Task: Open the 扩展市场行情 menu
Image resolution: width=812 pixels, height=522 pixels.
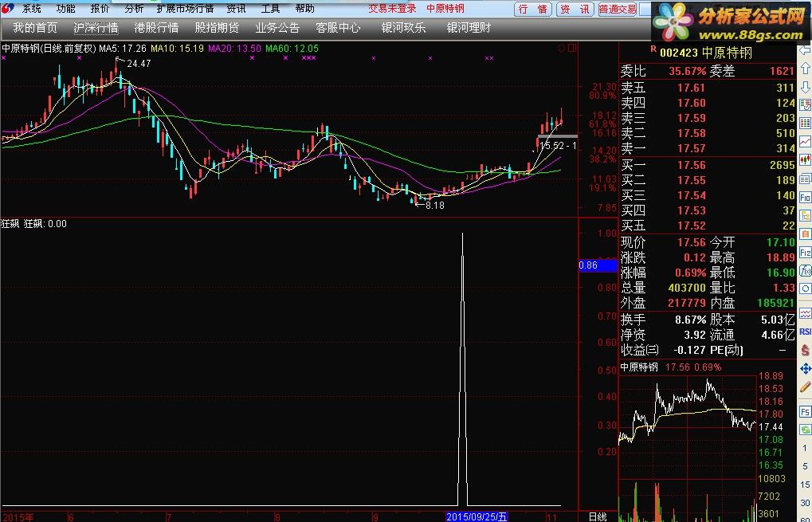Action: (x=185, y=9)
